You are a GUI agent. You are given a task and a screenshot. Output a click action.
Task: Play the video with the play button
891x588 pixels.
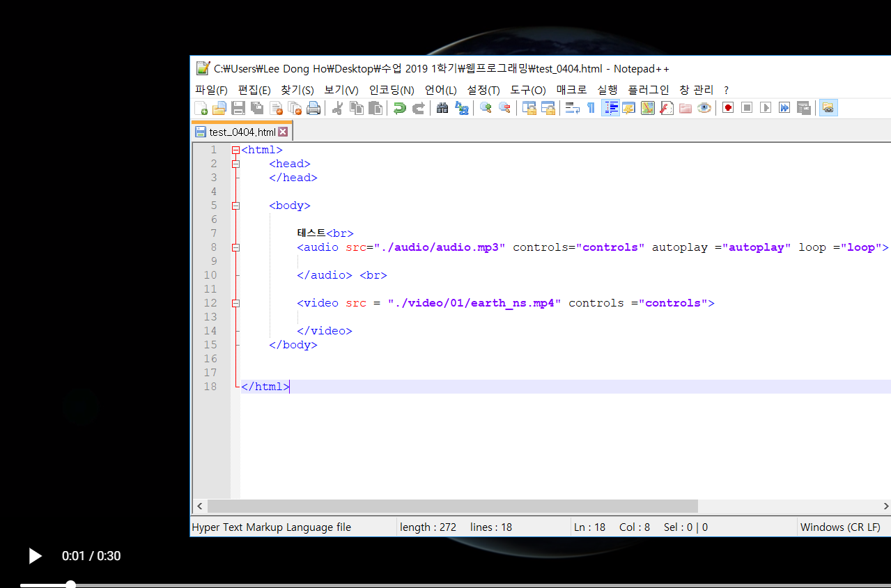(35, 556)
